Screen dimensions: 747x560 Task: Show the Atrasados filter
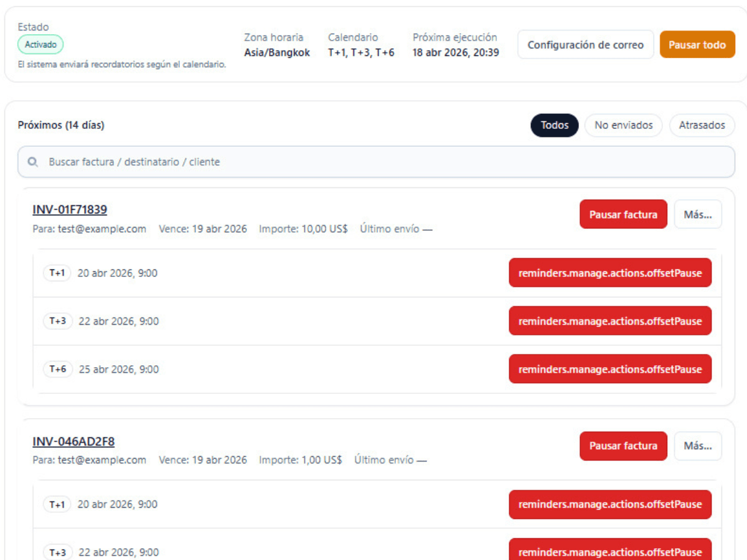point(702,125)
